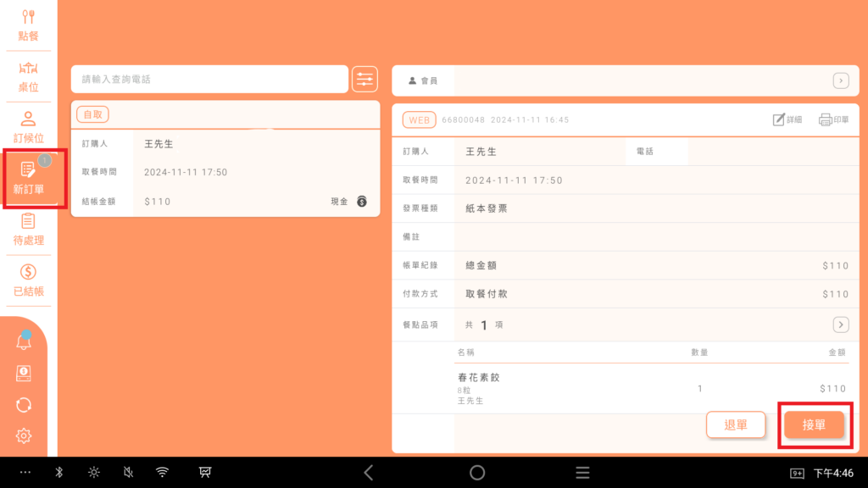Toggle Bluetooth in the system bar
The height and width of the screenshot is (488, 868).
(59, 473)
